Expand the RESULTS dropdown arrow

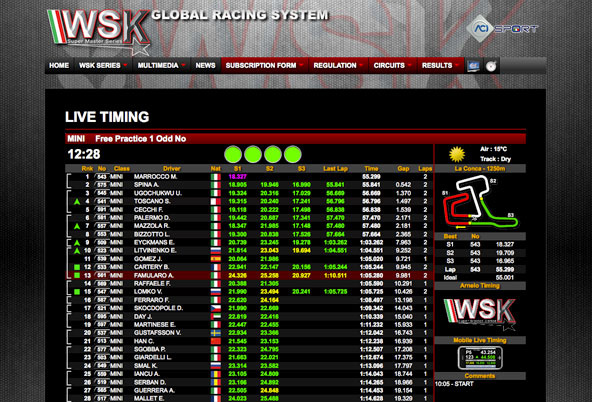click(x=457, y=65)
